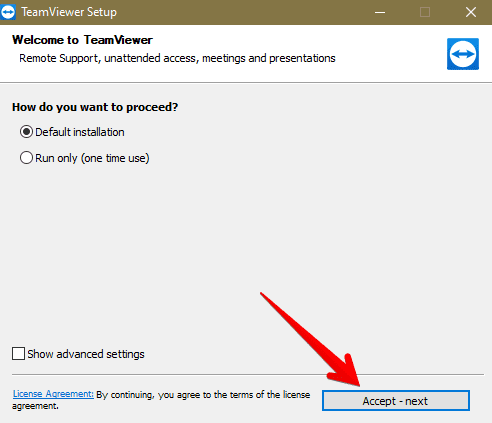Close the TeamViewer Setup window
Screen dimensions: 492x423
[x=471, y=12]
